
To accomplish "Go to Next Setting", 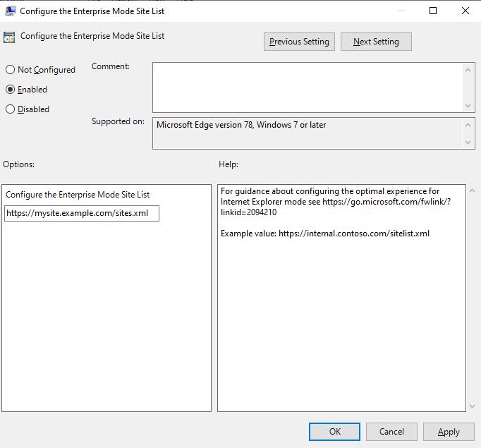I will (376, 42).
